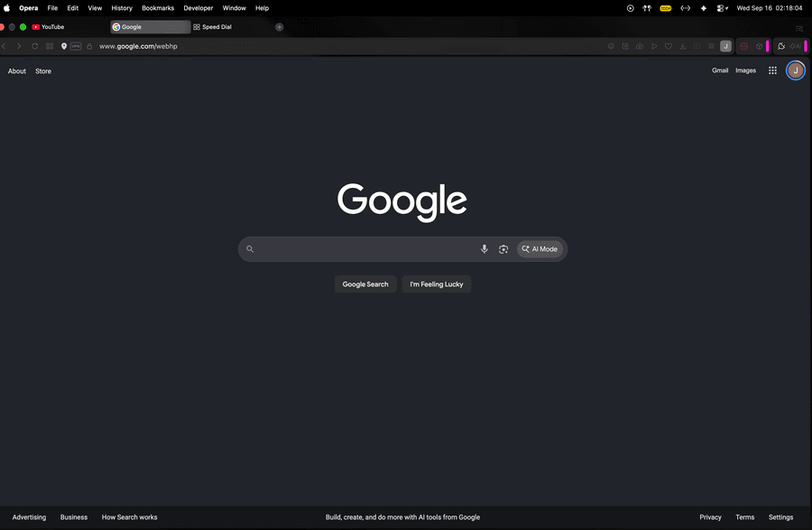Click the date and time in menu bar
The width and height of the screenshot is (812, 530).
tap(770, 8)
